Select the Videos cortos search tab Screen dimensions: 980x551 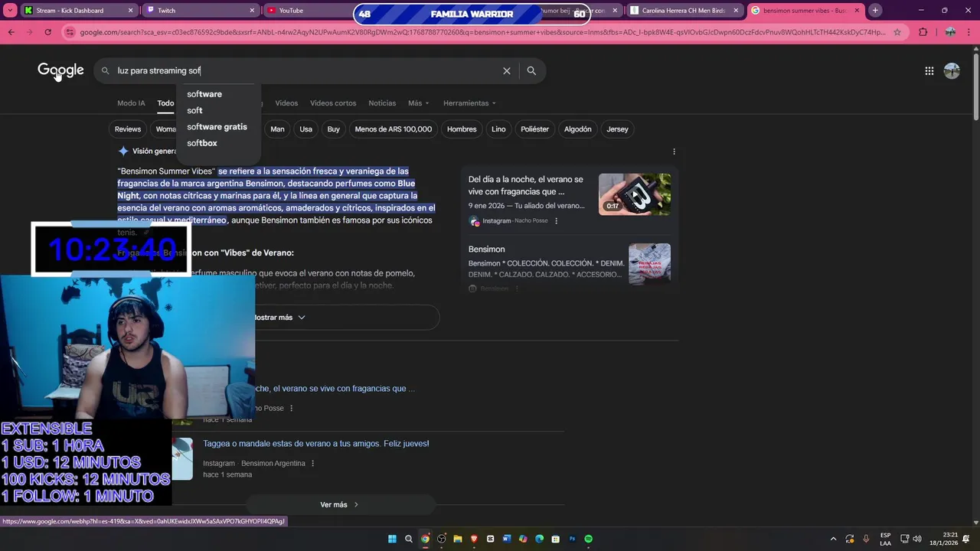[x=333, y=103]
